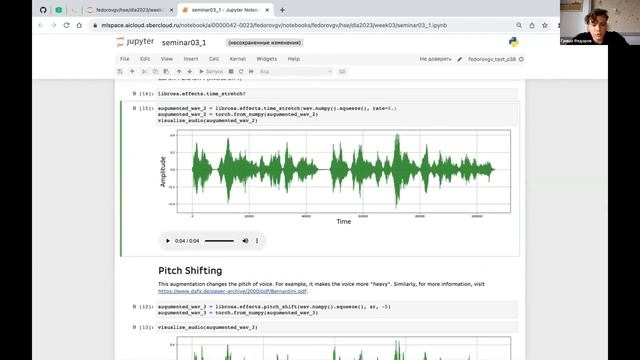The height and width of the screenshot is (360, 640).
Task: Click the unsaved changes status label
Action: tap(264, 42)
